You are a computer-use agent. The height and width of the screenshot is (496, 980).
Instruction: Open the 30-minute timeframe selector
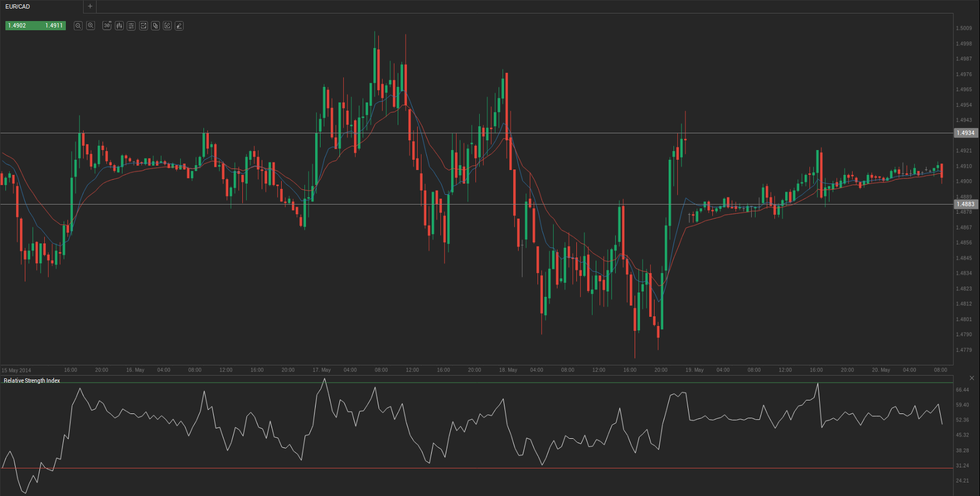[107, 26]
